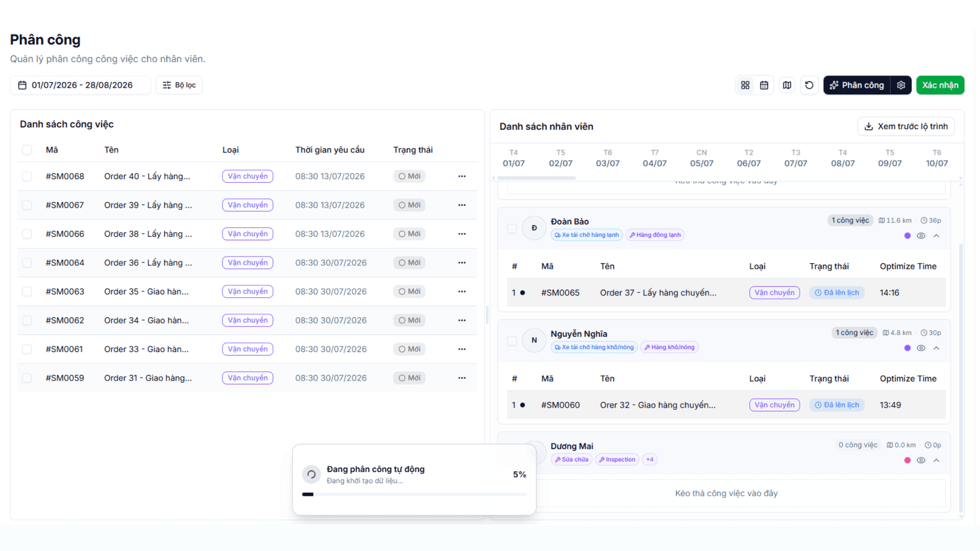Open the Bộ lọc filter panel
The image size is (980, 551).
pyautogui.click(x=179, y=85)
